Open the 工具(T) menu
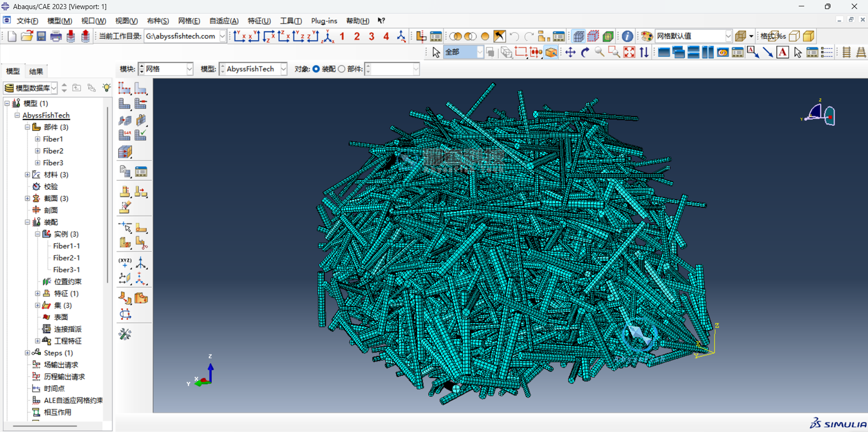Viewport: 868px width, 432px height. [x=291, y=21]
